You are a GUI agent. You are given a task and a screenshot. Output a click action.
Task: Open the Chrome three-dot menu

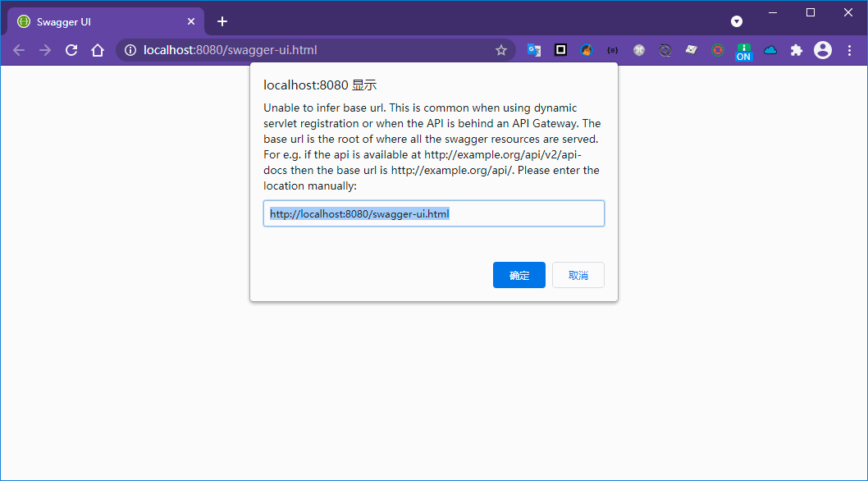849,50
